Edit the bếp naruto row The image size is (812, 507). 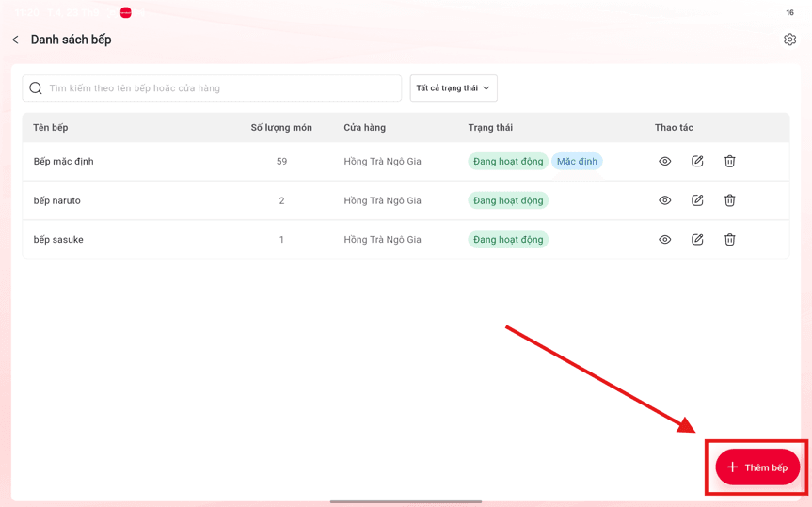697,200
